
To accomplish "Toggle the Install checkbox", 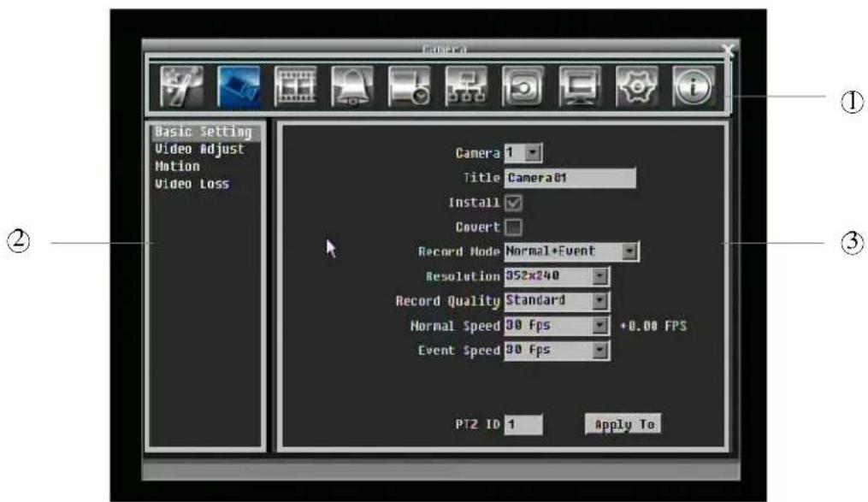I will [x=513, y=203].
